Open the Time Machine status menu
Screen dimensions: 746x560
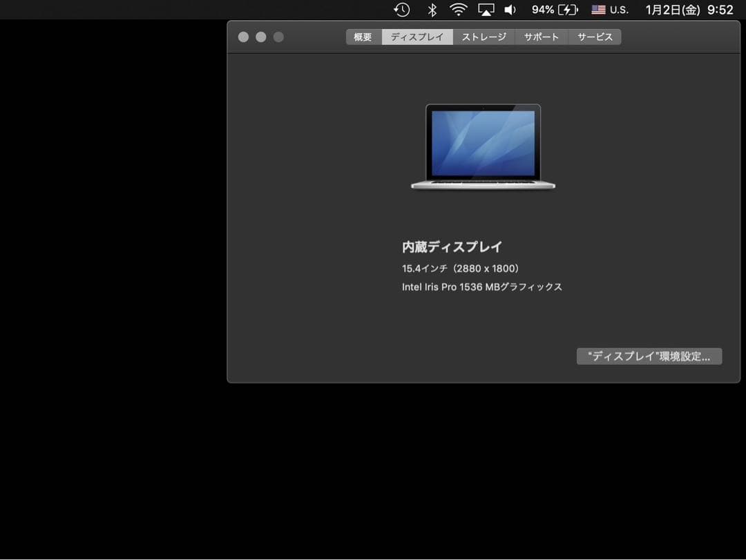pyautogui.click(x=401, y=10)
